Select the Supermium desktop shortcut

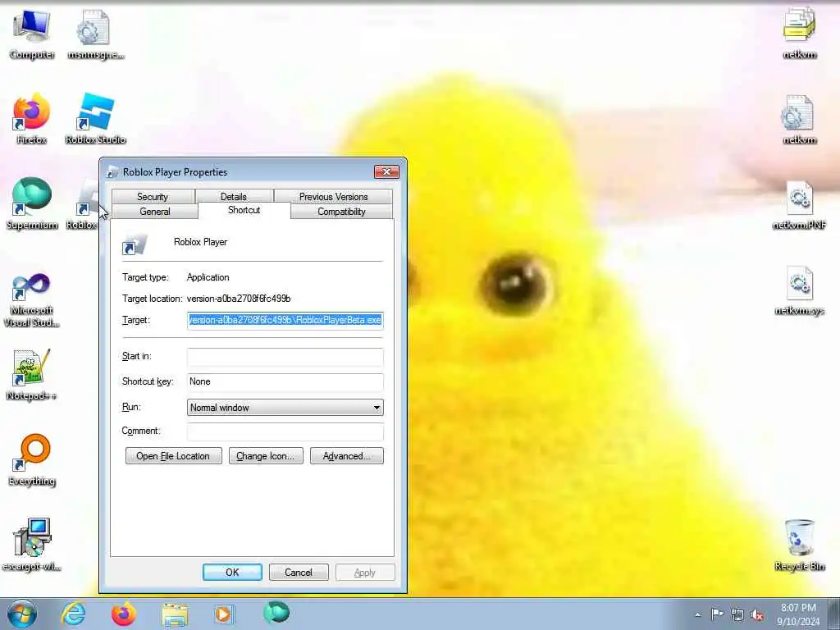pos(32,203)
